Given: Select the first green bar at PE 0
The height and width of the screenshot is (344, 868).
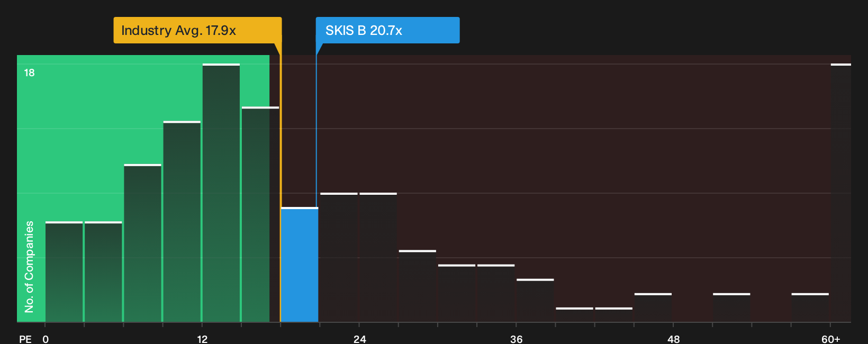Looking at the screenshot, I should (x=64, y=271).
